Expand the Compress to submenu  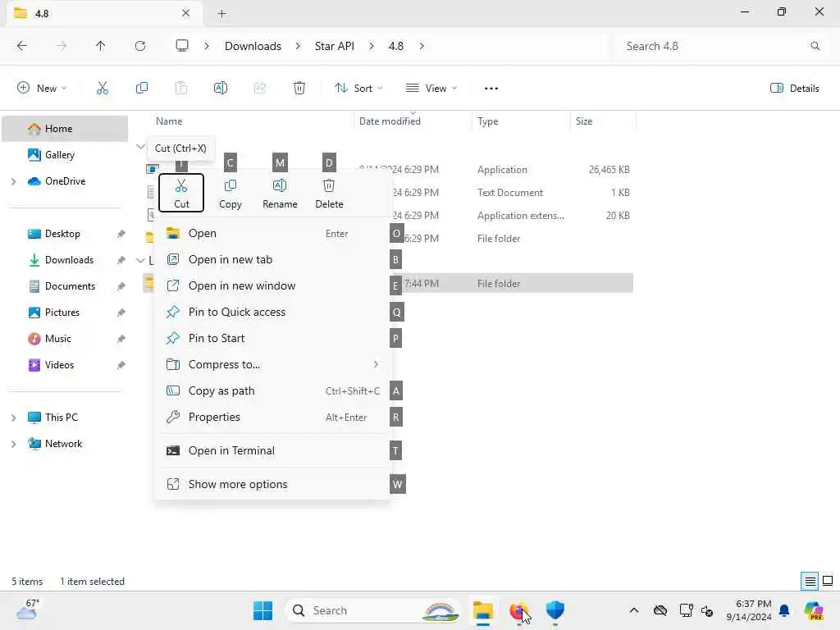point(273,364)
